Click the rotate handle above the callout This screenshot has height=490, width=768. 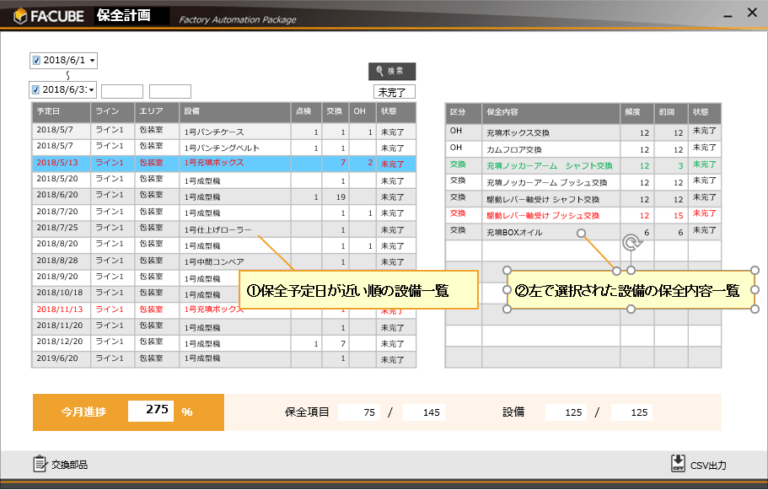[x=631, y=242]
